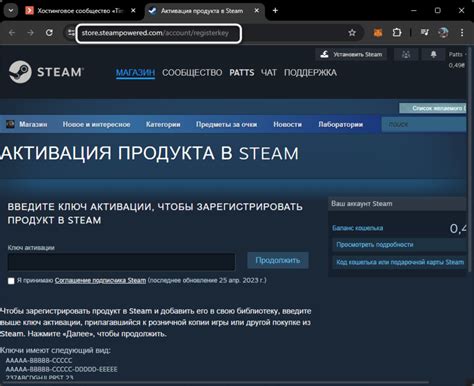Go forward to next page

pyautogui.click(x=30, y=33)
